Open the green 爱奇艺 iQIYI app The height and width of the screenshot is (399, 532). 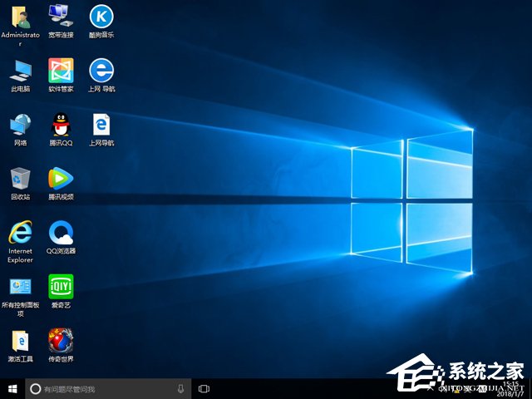pos(61,287)
